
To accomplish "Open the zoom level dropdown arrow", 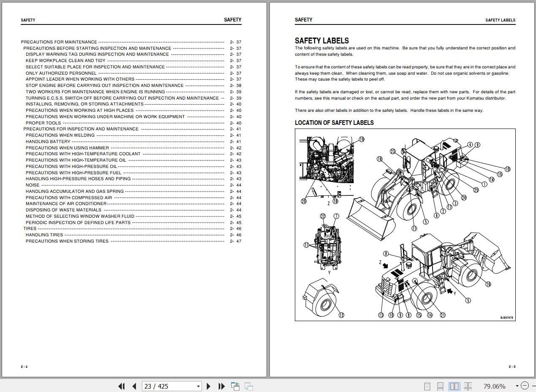I will (x=517, y=386).
